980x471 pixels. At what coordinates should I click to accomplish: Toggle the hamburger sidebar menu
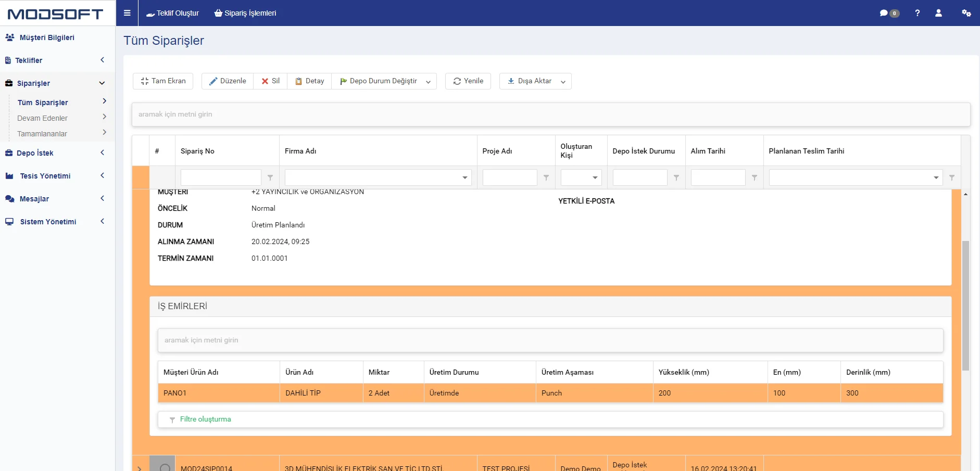point(127,13)
